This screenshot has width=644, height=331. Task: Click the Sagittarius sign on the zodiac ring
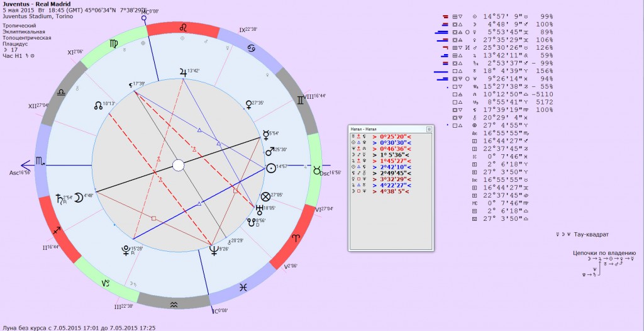(57, 232)
